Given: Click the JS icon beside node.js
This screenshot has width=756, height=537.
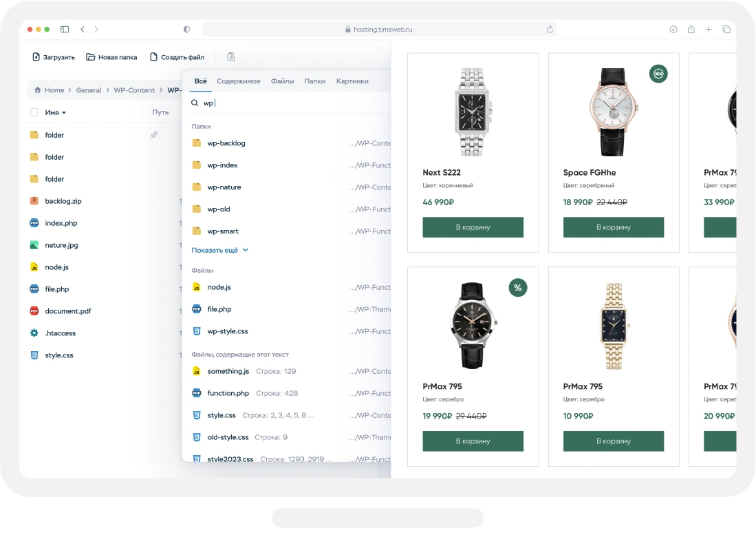Looking at the screenshot, I should [33, 266].
